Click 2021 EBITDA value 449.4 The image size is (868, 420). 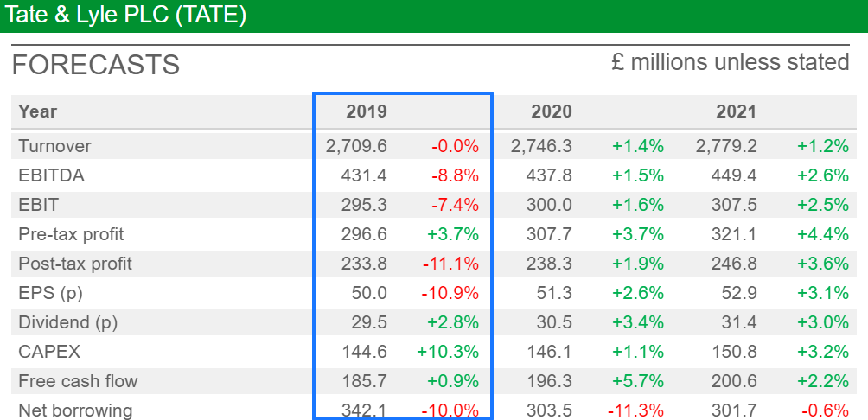(x=734, y=175)
